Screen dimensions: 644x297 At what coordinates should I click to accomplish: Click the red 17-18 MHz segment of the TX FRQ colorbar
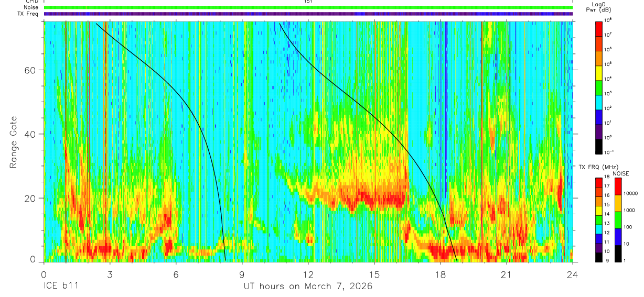599,183
